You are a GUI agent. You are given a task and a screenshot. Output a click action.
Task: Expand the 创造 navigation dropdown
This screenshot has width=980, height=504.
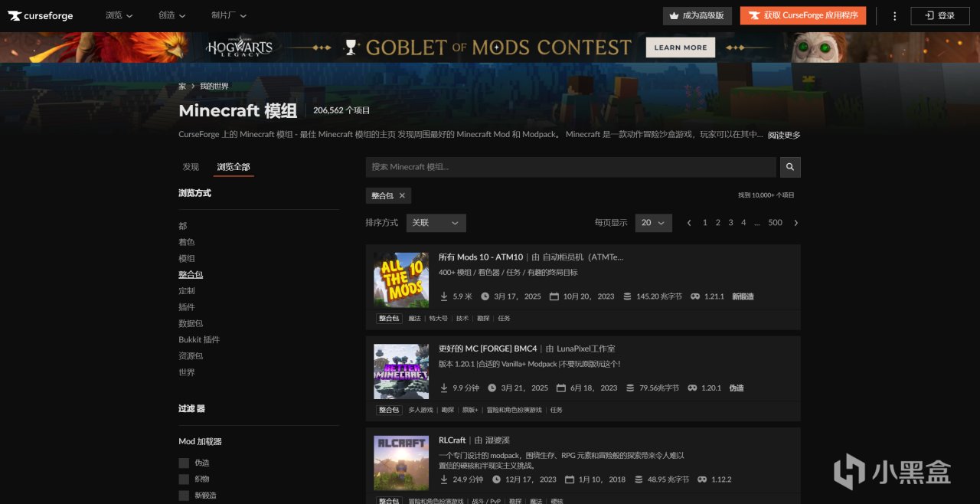[171, 15]
